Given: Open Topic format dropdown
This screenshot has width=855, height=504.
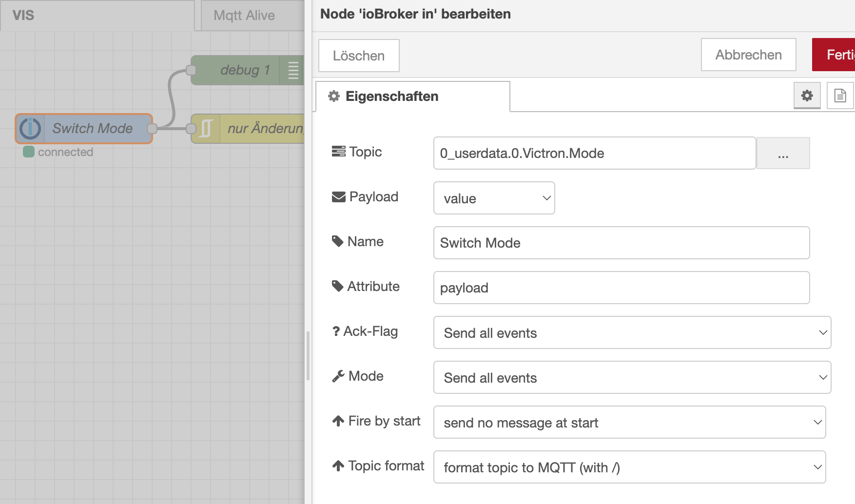Looking at the screenshot, I should click(630, 467).
